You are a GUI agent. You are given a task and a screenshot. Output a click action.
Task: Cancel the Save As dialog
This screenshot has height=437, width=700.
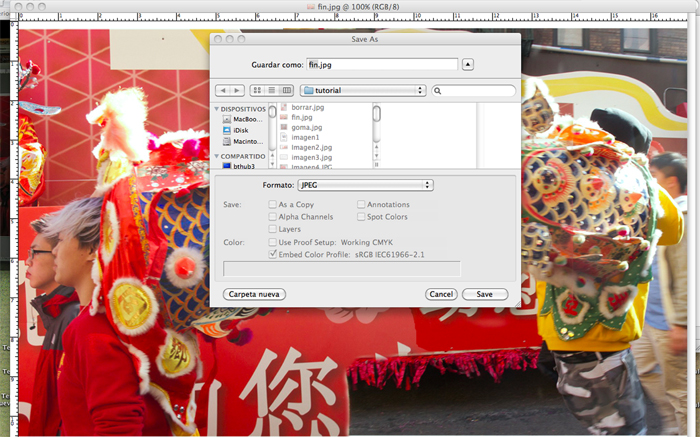tap(441, 294)
